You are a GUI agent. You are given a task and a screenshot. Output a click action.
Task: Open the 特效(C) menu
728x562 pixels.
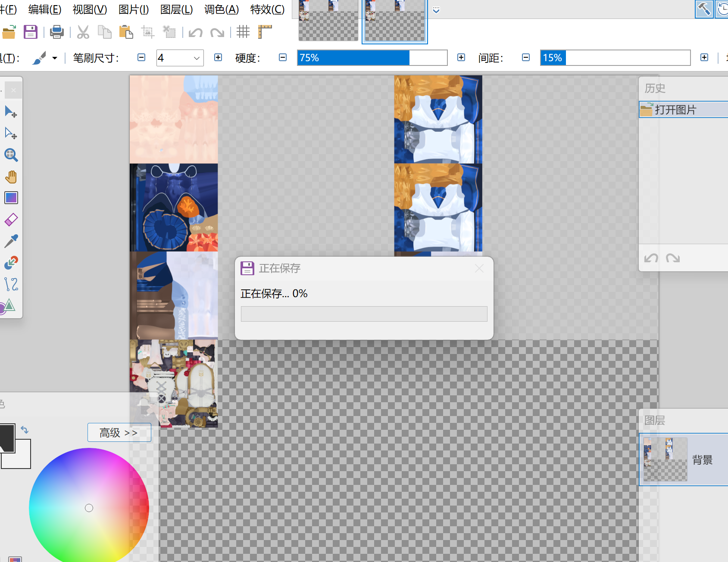click(x=267, y=9)
